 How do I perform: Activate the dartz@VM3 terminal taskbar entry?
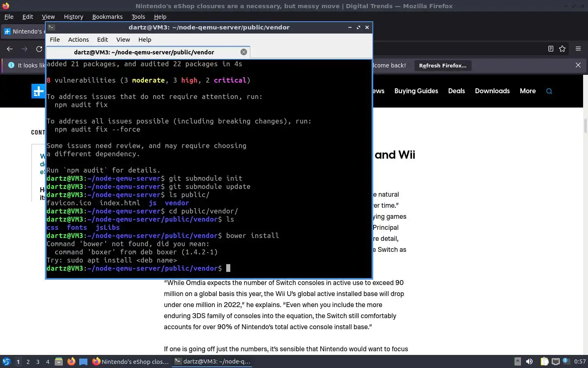pyautogui.click(x=212, y=361)
